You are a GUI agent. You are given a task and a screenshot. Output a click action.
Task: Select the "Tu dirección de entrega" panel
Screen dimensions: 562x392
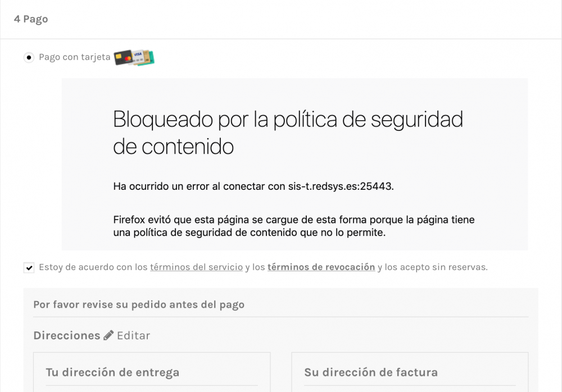(152, 372)
